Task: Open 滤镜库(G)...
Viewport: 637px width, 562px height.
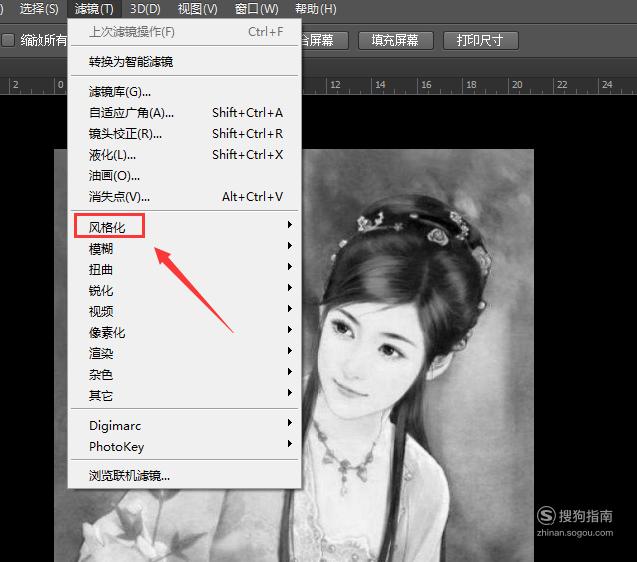Action: coord(185,91)
